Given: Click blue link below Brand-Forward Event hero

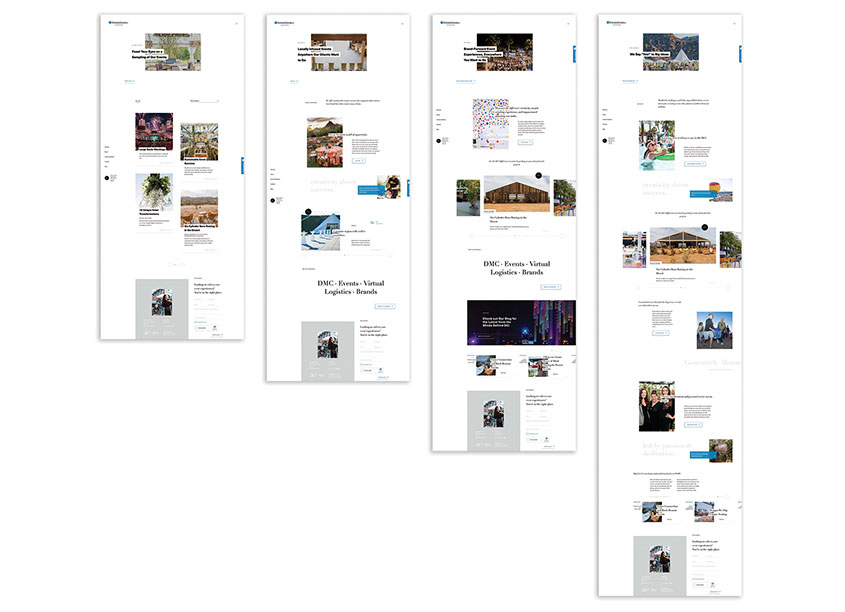Looking at the screenshot, I should [x=466, y=81].
